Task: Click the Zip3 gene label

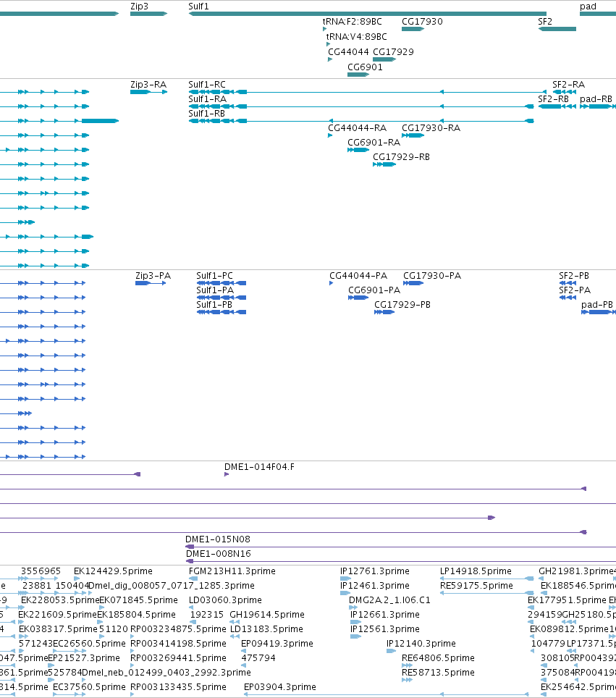Action: [x=139, y=7]
